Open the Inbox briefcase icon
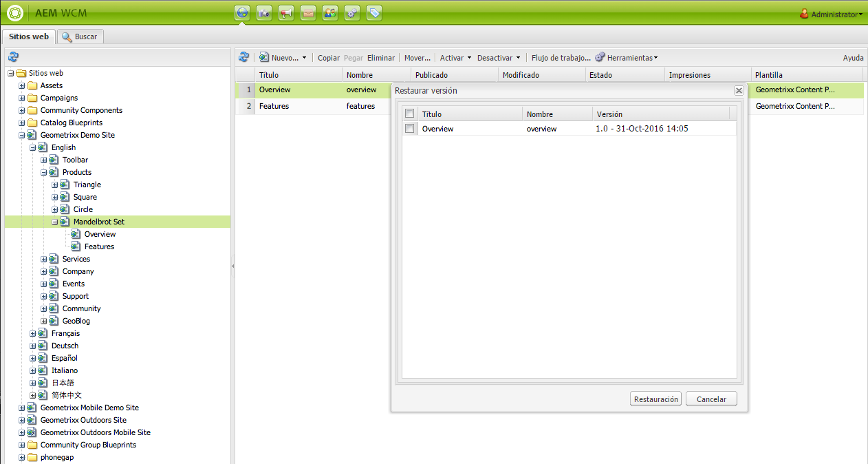 click(x=308, y=13)
